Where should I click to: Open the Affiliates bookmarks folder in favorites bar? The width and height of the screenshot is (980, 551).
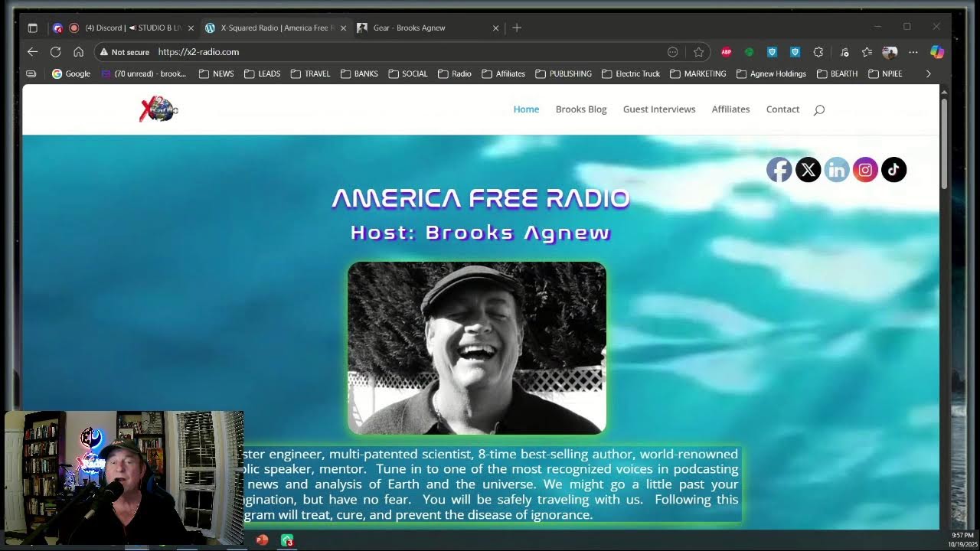(503, 73)
